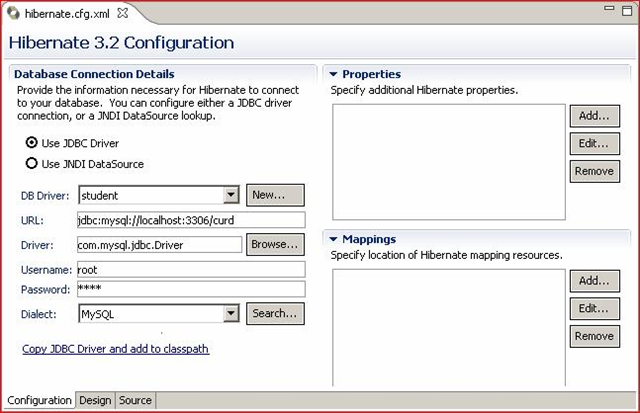Focus the Username input field
Viewport: 640px width, 413px height.
click(190, 269)
